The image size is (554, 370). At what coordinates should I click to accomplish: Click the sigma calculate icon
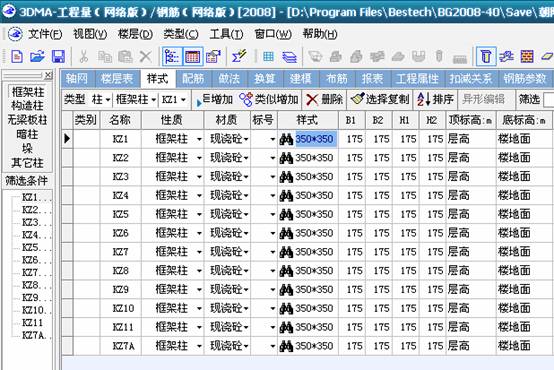tap(239, 57)
